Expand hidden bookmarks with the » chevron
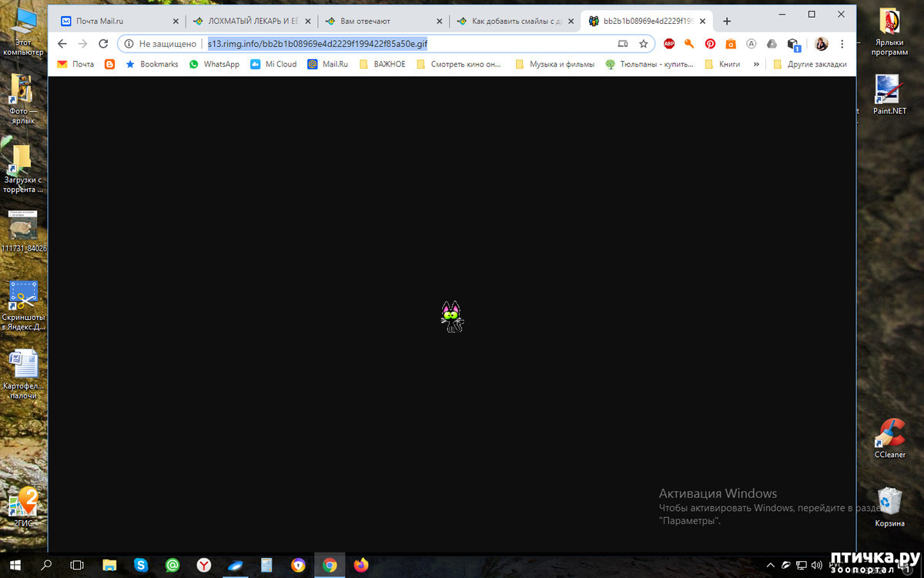The height and width of the screenshot is (578, 924). 756,64
